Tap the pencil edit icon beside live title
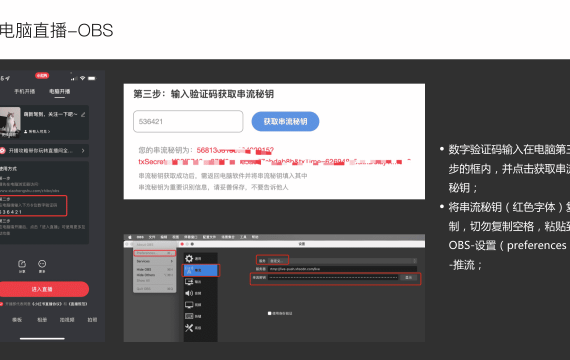The image size is (570, 360). click(x=83, y=114)
